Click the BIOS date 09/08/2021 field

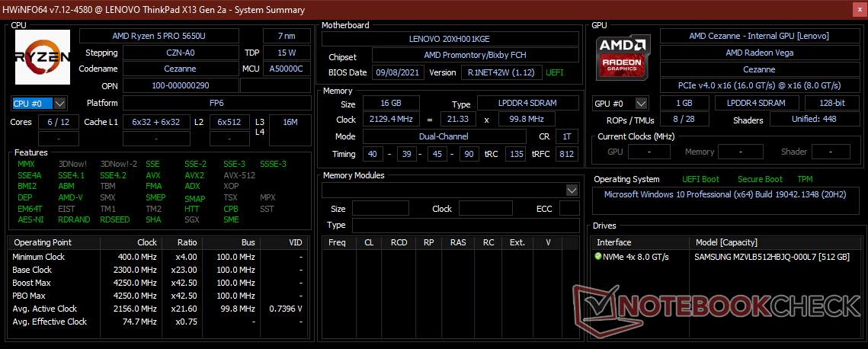click(398, 72)
